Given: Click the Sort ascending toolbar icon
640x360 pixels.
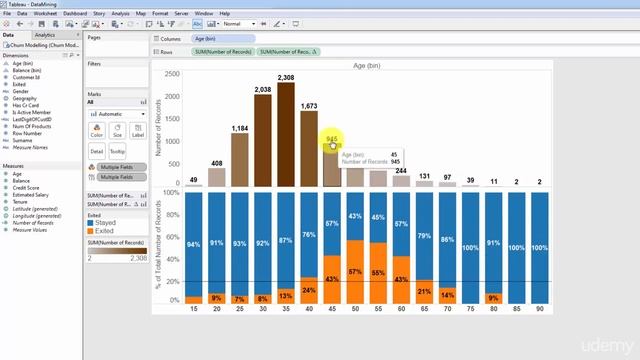Looking at the screenshot, I should 160,24.
